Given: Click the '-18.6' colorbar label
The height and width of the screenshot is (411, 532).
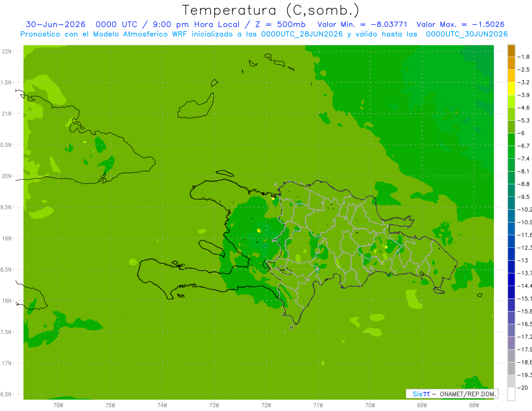Looking at the screenshot, I should [524, 362].
